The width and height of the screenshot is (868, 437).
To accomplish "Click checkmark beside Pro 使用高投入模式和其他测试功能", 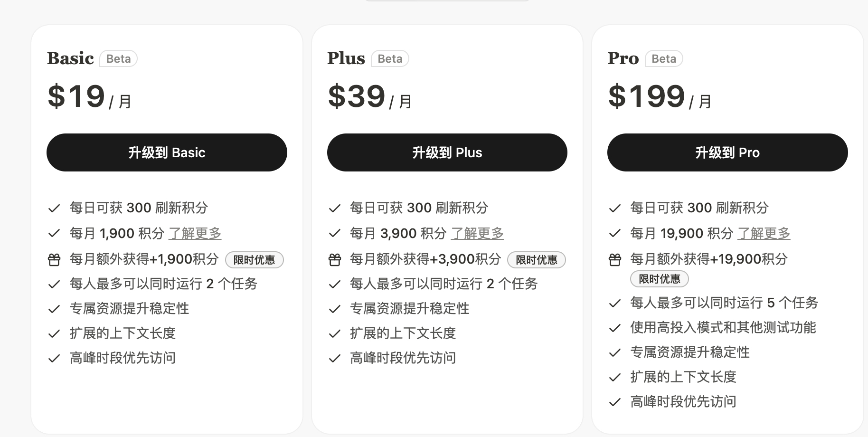I will [615, 328].
